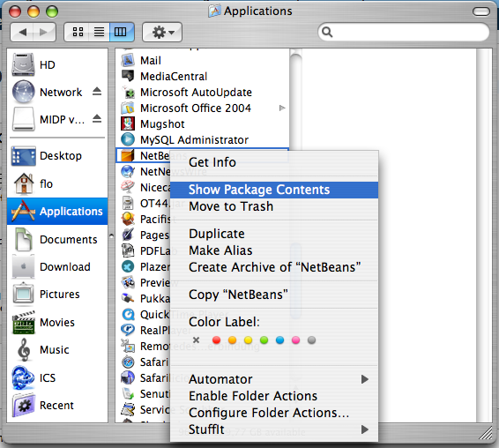
Task: Open the Action gear menu
Action: (x=162, y=32)
